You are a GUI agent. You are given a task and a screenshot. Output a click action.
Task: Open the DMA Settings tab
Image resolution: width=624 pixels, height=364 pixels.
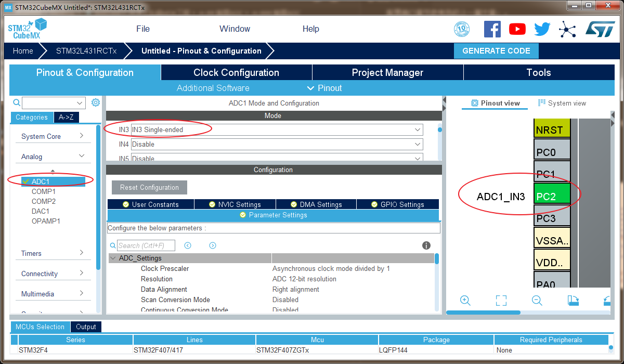(316, 204)
